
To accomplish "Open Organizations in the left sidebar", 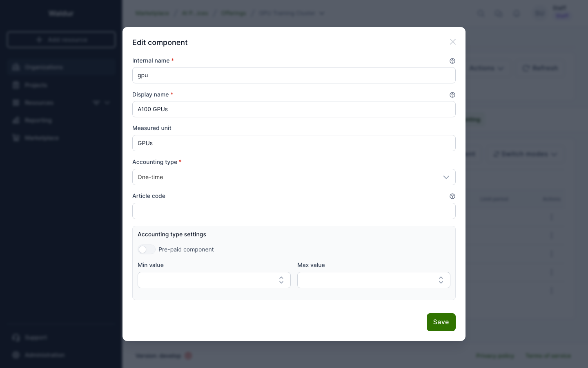I will [43, 67].
